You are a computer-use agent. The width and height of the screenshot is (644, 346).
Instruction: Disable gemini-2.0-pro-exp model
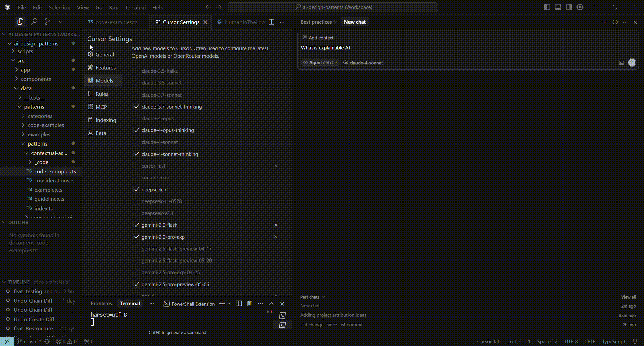click(137, 237)
